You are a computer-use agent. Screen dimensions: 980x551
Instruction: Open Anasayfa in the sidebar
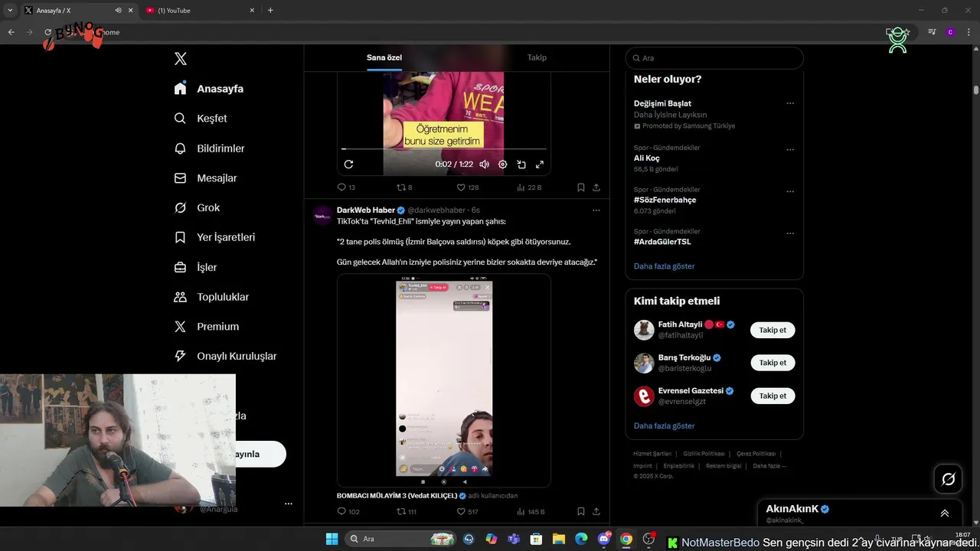(209, 89)
